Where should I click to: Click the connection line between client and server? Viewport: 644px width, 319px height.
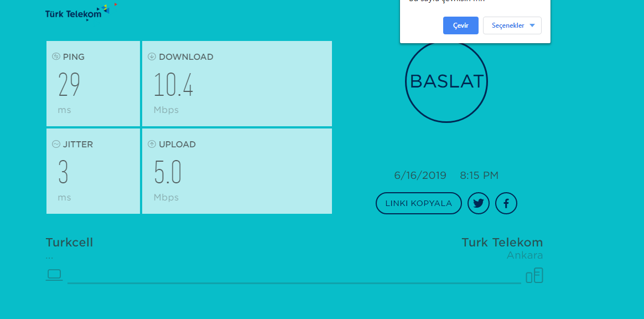[x=294, y=283]
